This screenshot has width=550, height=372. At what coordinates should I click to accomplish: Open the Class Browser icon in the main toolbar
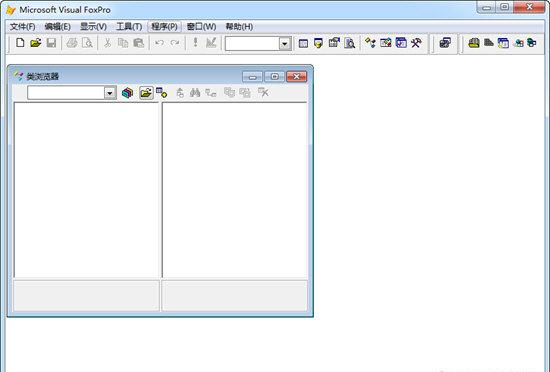tap(370, 43)
